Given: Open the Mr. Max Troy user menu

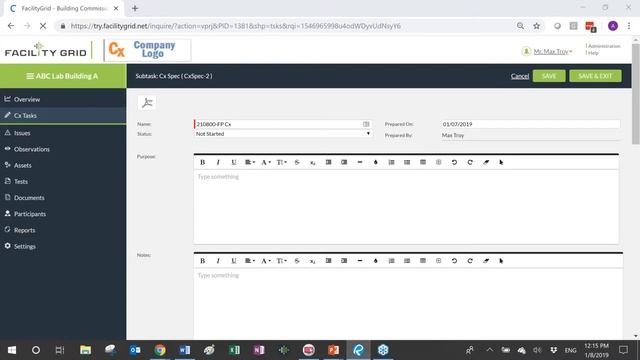Looking at the screenshot, I should 553,51.
